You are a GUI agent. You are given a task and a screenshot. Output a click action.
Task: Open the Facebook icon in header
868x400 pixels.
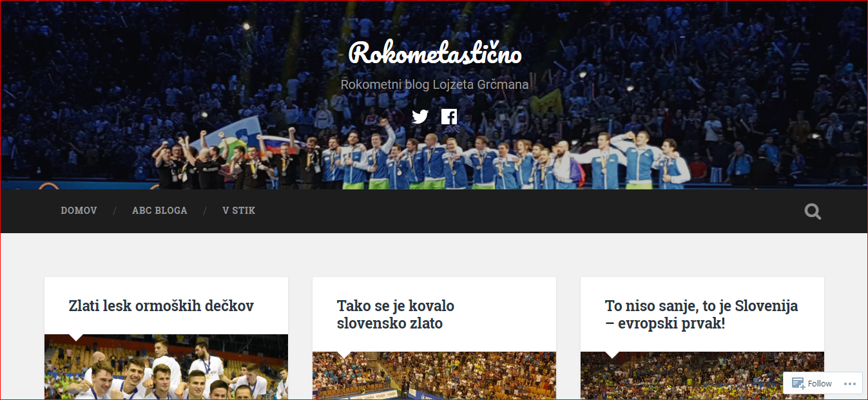coord(449,117)
